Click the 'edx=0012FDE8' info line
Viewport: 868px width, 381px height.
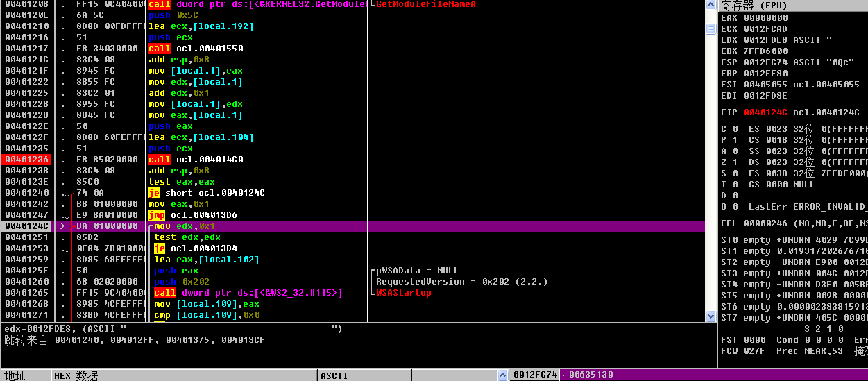click(173, 329)
